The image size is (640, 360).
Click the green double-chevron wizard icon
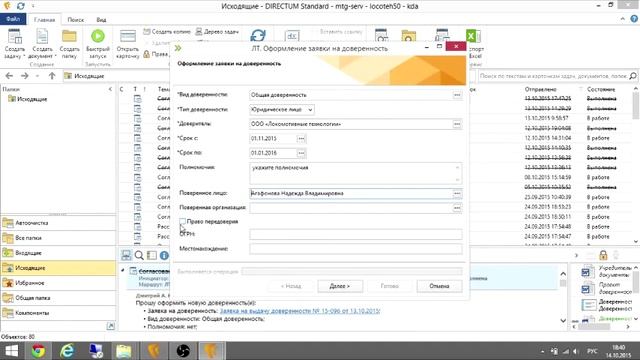(x=178, y=48)
